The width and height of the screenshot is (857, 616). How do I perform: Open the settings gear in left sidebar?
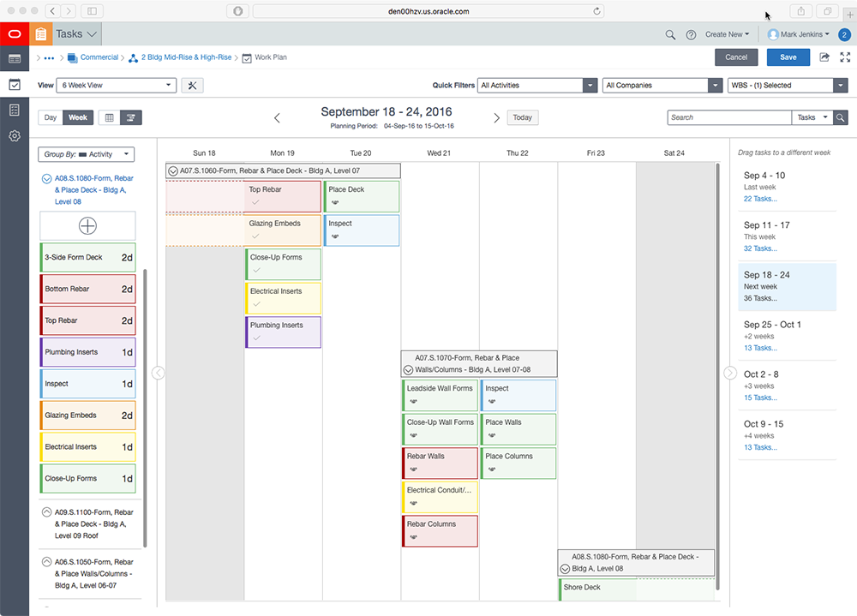click(15, 136)
